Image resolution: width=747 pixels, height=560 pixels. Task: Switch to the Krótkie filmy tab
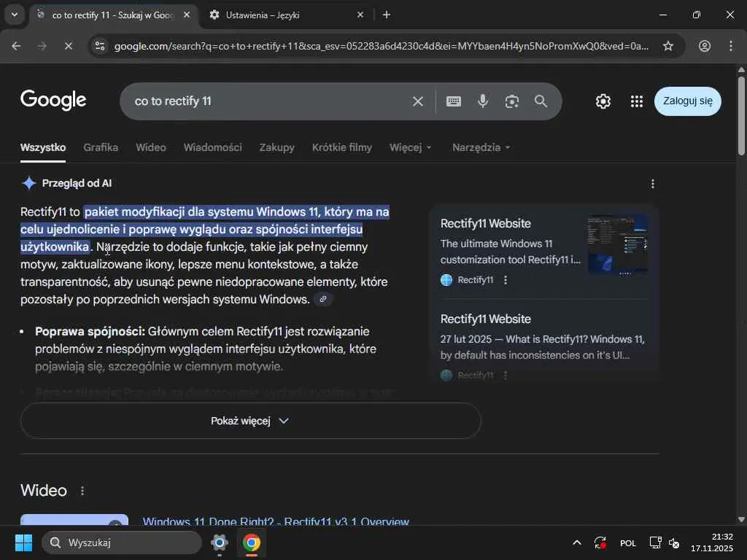click(x=341, y=147)
